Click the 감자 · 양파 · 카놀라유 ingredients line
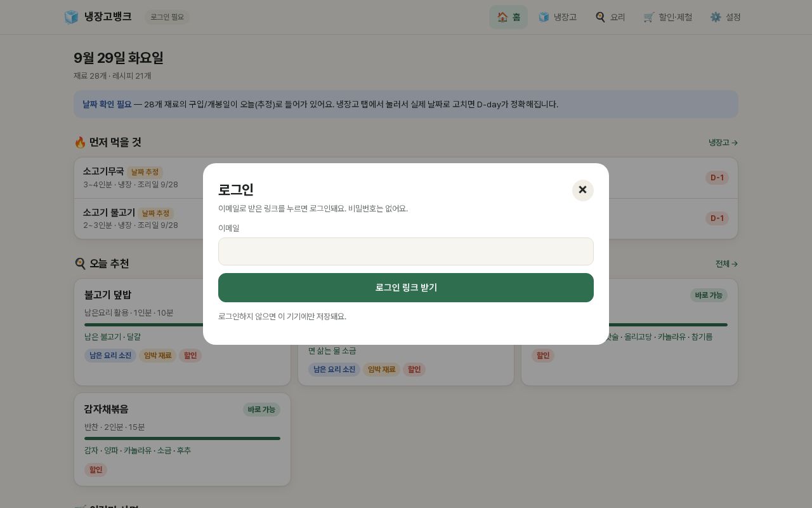This screenshot has width=812, height=508. coord(138,451)
